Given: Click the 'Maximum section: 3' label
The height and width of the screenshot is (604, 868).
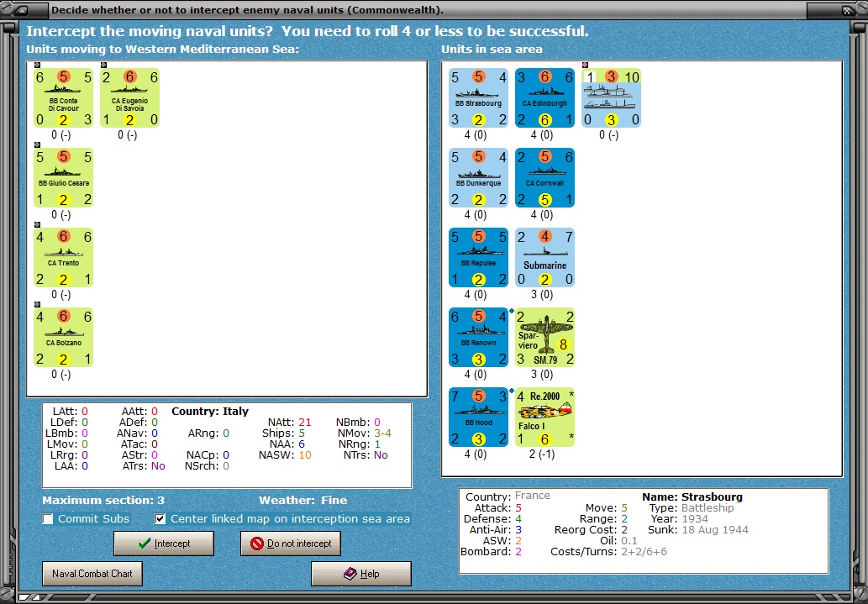Looking at the screenshot, I should pyautogui.click(x=103, y=500).
